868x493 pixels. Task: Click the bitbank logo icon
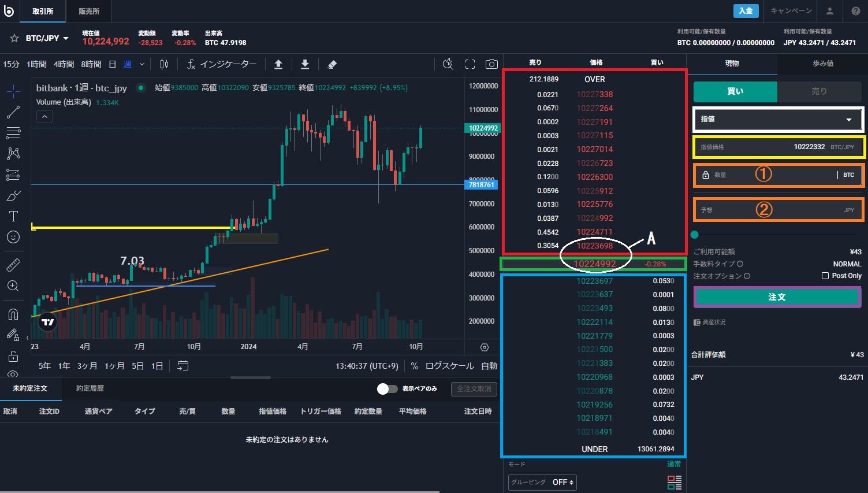(x=9, y=11)
